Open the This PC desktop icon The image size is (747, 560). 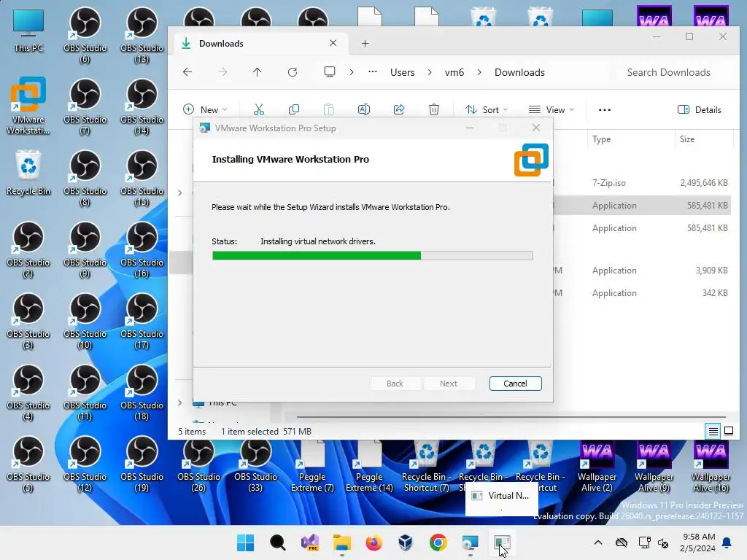(x=28, y=31)
